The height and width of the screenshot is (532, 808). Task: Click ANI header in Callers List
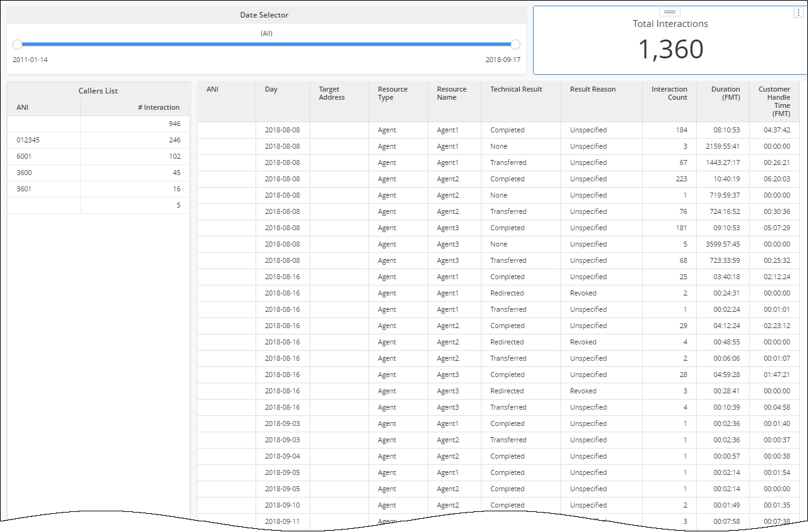click(x=23, y=107)
